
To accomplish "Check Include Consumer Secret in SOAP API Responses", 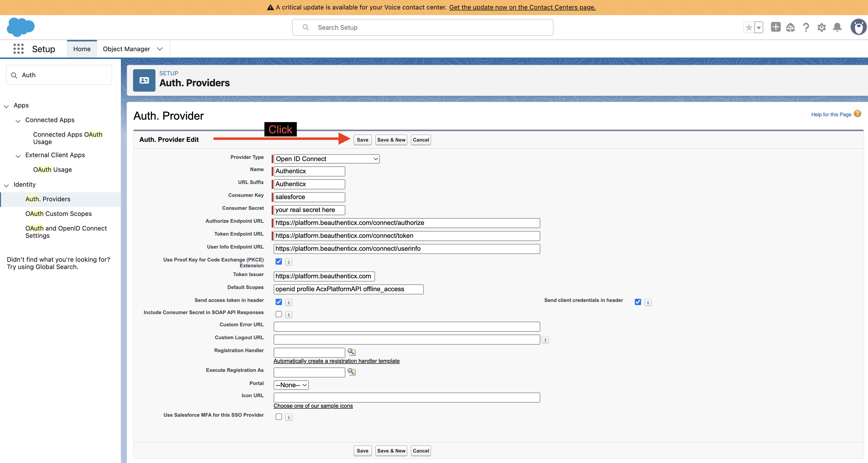I will (279, 314).
